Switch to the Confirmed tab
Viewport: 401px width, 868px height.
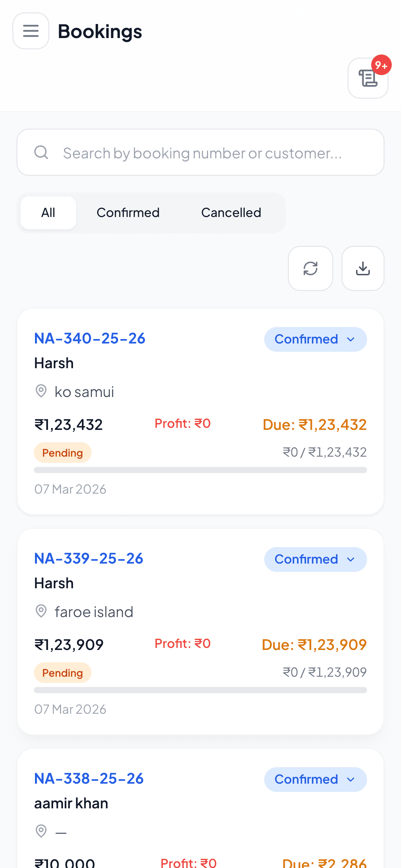tap(128, 213)
